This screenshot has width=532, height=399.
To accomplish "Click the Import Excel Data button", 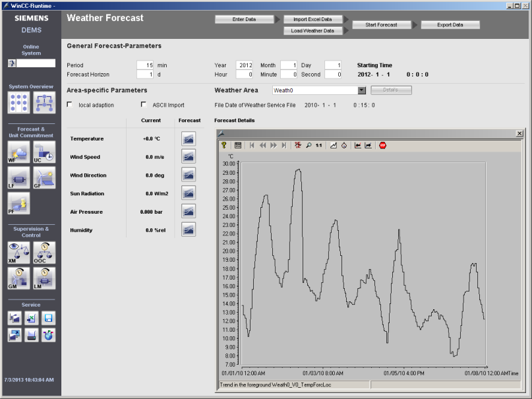I will pyautogui.click(x=312, y=19).
